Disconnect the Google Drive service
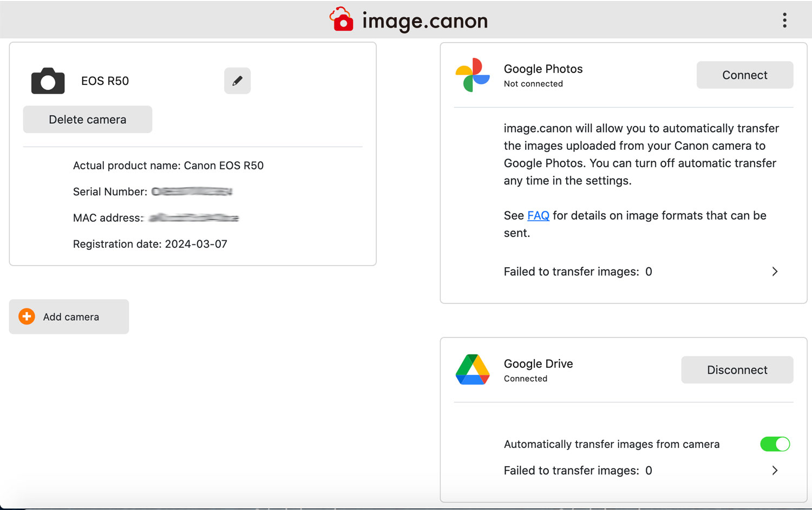This screenshot has width=812, height=510. pyautogui.click(x=737, y=370)
